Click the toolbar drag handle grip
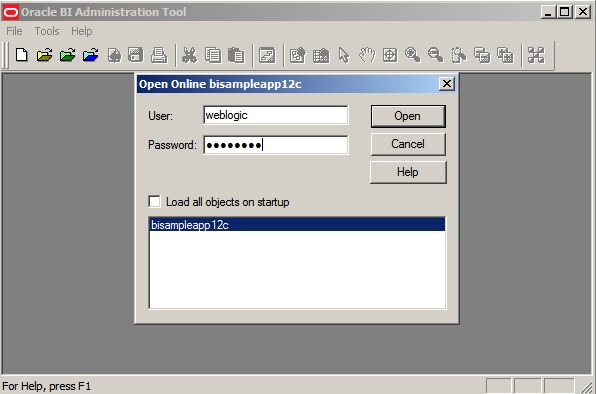This screenshot has height=394, width=596. click(x=5, y=55)
